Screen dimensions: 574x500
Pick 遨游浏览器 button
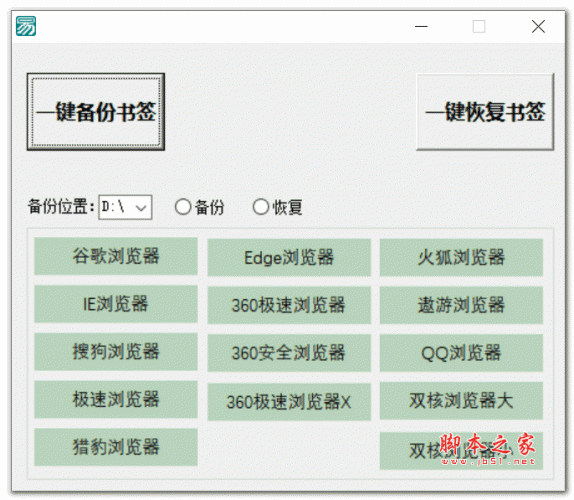pyautogui.click(x=461, y=305)
